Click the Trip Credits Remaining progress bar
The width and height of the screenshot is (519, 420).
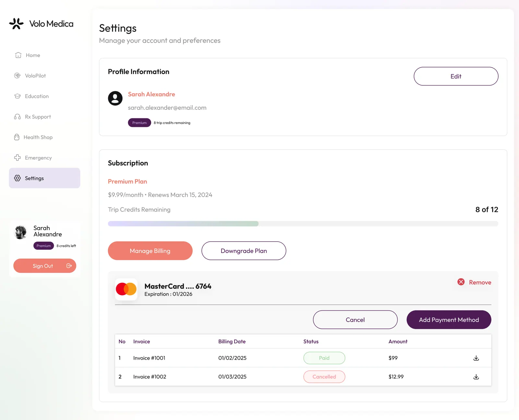303,224
